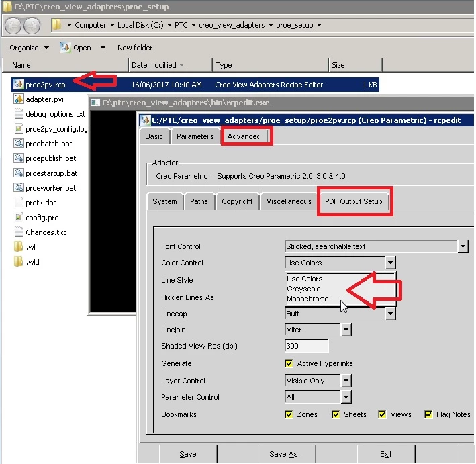Toggle Views bookmark checkbox

(x=382, y=414)
